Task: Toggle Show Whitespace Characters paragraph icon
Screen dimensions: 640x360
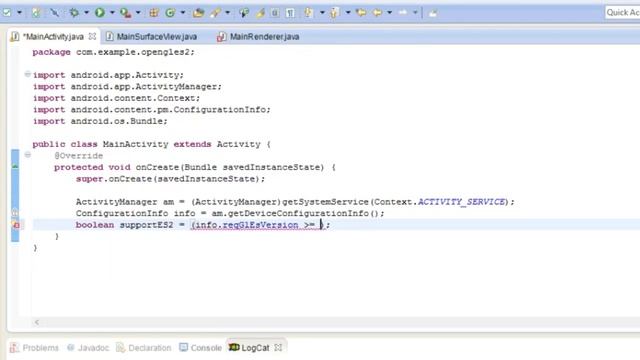Action: pyautogui.click(x=290, y=13)
